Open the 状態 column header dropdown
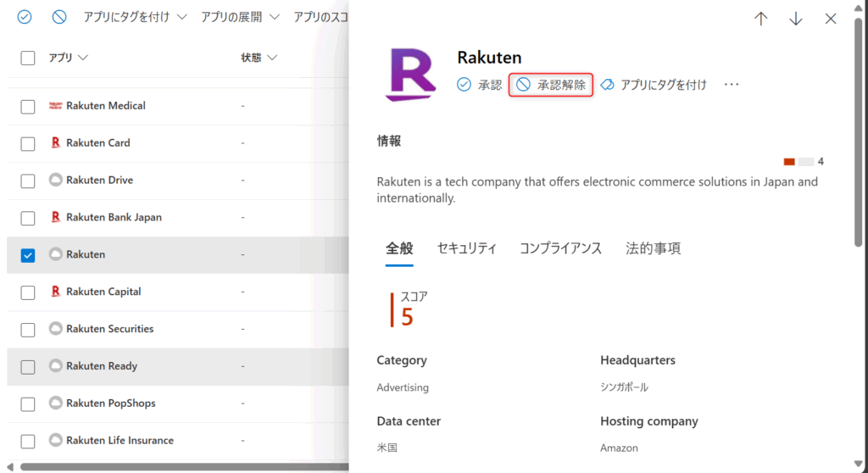This screenshot has height=473, width=868. point(259,58)
